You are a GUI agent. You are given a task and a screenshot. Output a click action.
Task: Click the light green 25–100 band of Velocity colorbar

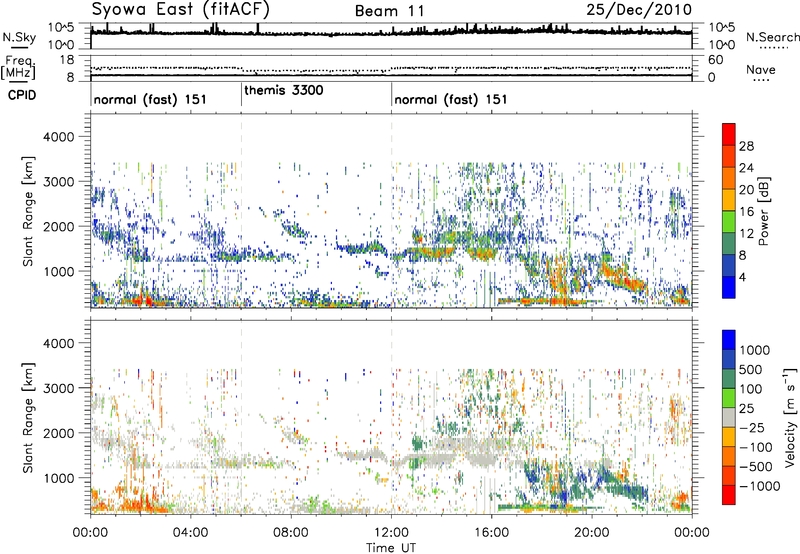[x=729, y=398]
